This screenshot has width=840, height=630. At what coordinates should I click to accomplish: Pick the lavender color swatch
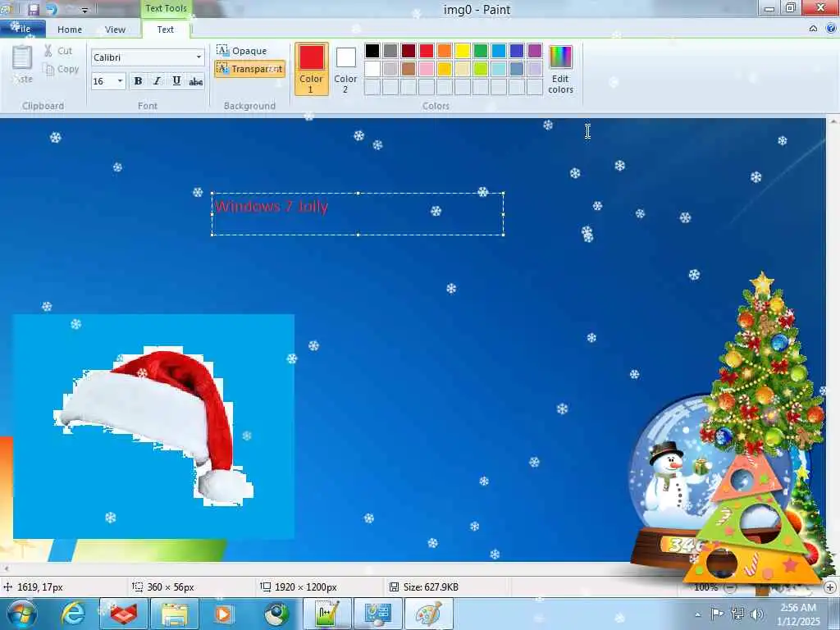[535, 69]
